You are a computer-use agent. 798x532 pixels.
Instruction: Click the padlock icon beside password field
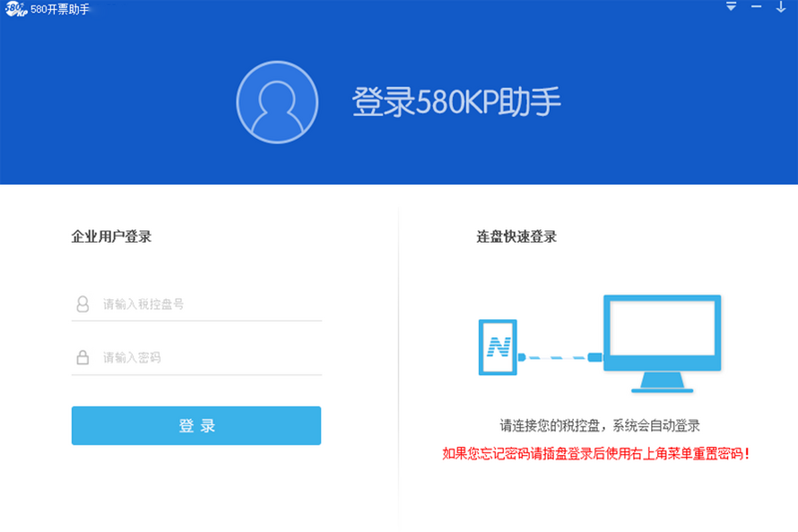pos(82,358)
